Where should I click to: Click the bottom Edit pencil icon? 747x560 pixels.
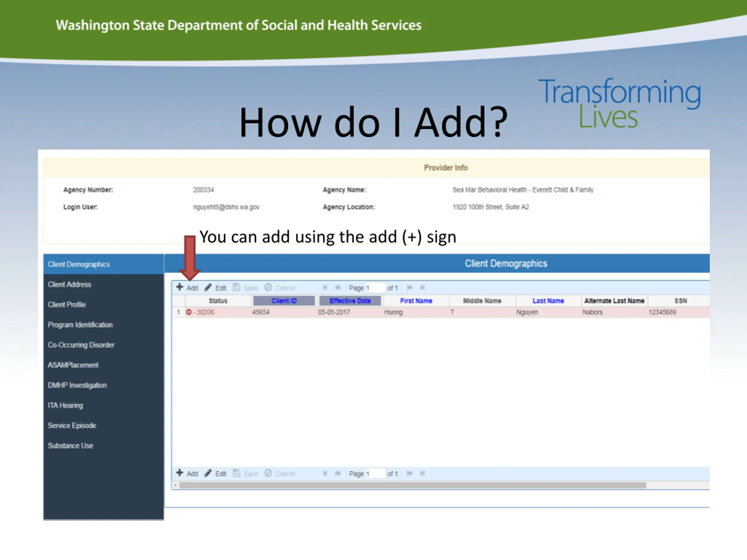click(208, 473)
